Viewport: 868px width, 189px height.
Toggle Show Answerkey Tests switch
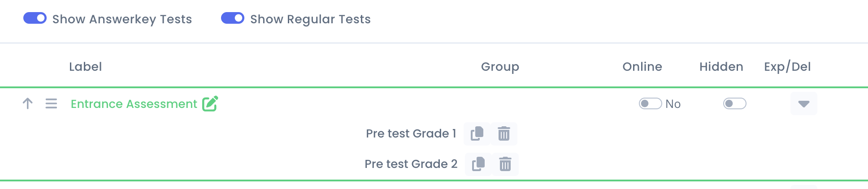[x=35, y=18]
